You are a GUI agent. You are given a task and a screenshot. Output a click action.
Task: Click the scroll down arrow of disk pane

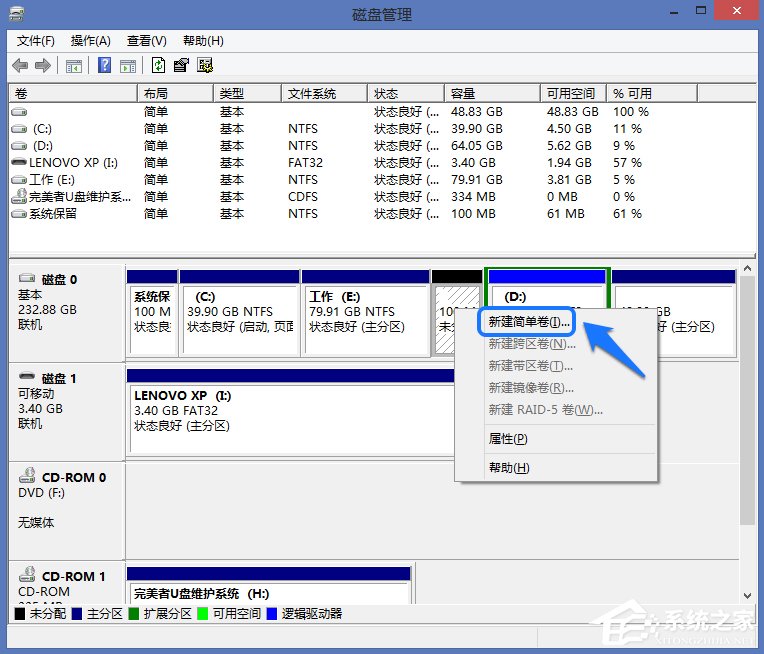click(747, 596)
